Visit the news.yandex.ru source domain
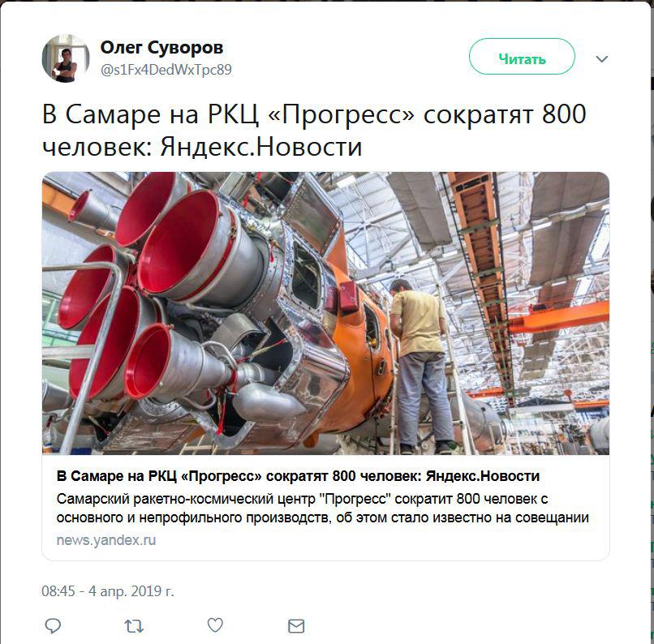Image resolution: width=654 pixels, height=644 pixels. [x=106, y=540]
